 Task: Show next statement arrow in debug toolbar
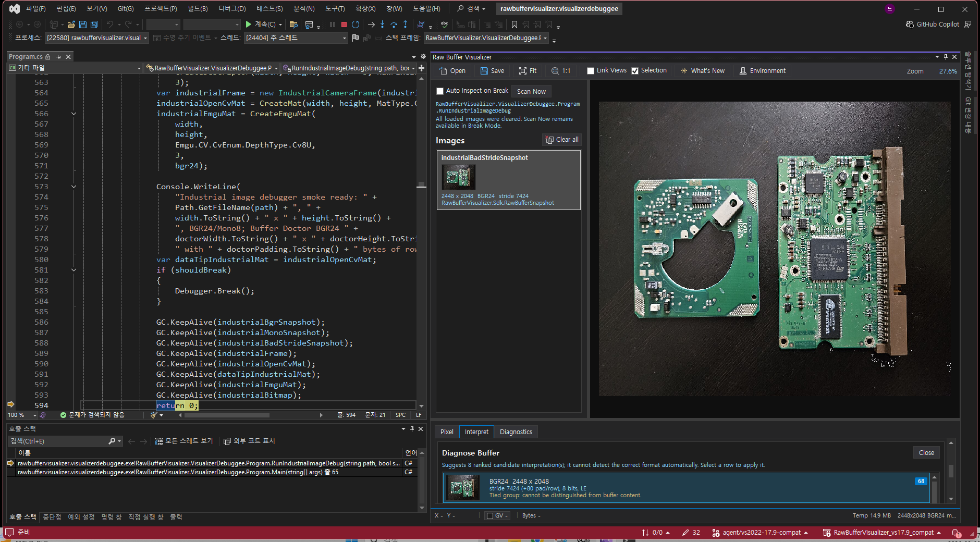371,24
